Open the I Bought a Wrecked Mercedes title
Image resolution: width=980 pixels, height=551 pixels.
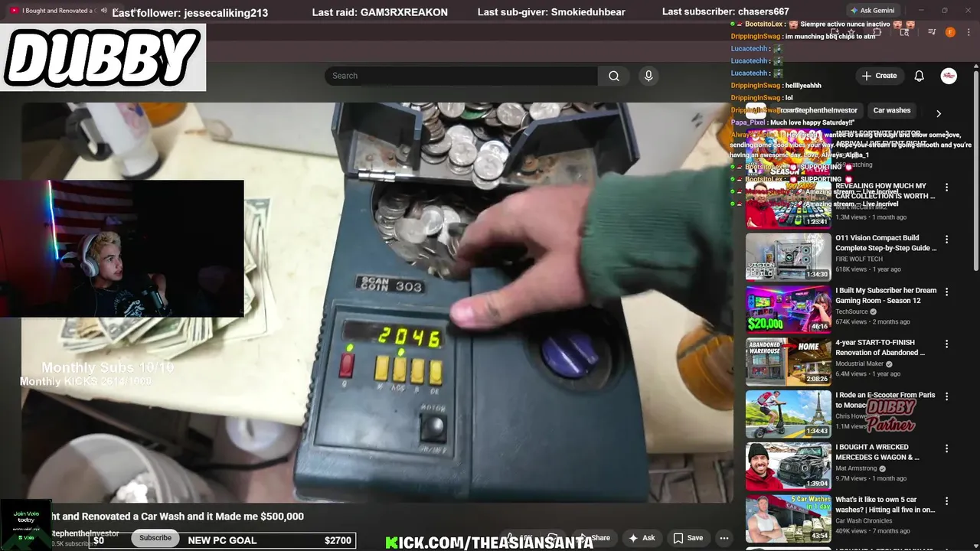tap(877, 452)
